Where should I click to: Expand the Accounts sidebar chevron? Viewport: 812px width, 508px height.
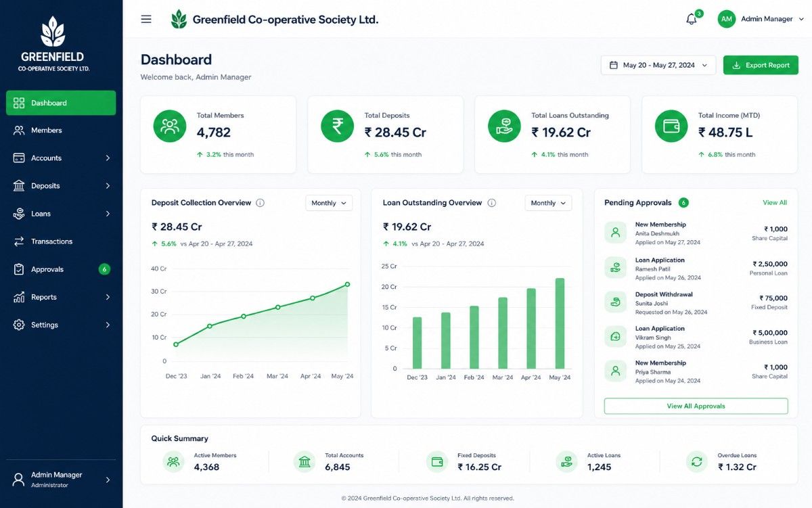tap(108, 158)
